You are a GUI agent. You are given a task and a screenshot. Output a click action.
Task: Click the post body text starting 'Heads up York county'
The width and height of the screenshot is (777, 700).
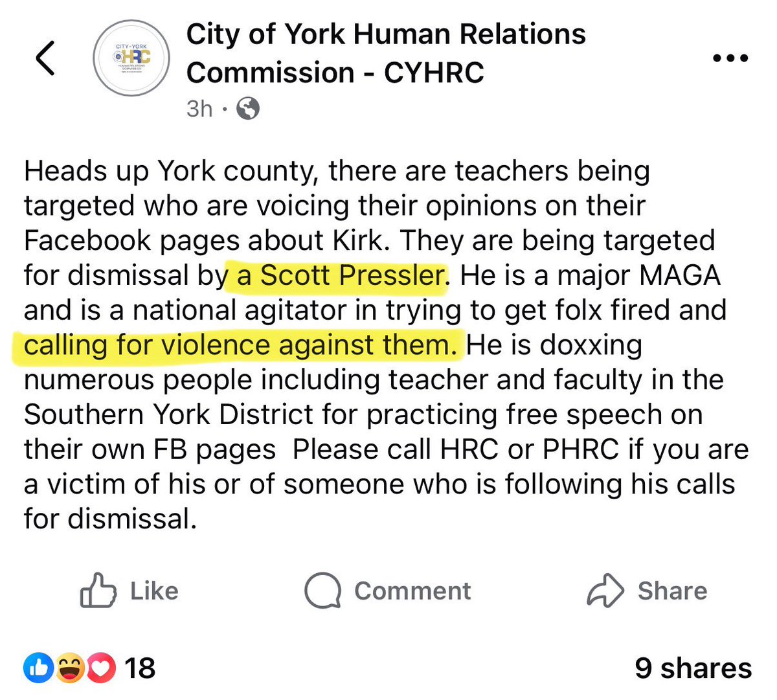click(x=337, y=172)
